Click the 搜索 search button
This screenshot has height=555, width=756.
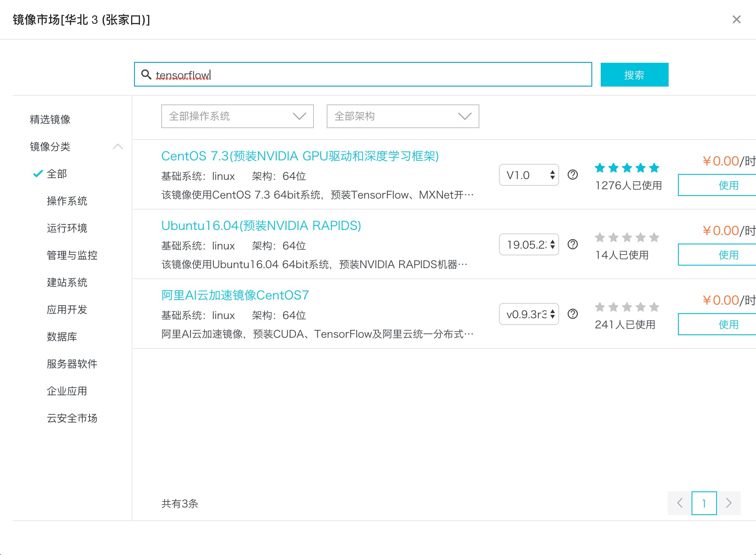[634, 75]
